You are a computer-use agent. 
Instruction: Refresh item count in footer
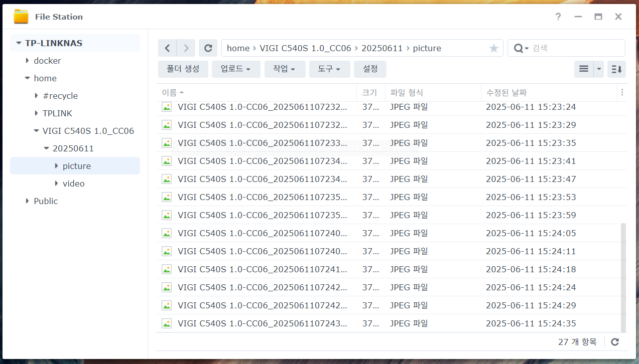click(x=615, y=342)
